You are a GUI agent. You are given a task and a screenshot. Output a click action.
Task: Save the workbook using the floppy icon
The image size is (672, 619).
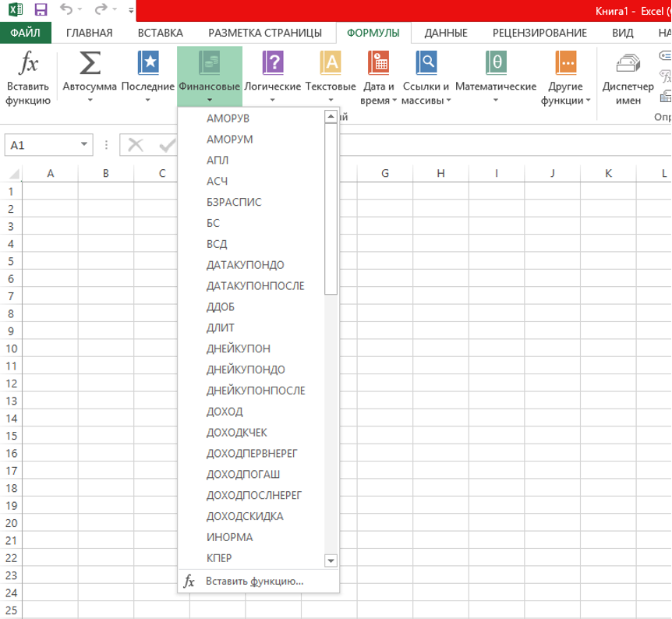41,9
